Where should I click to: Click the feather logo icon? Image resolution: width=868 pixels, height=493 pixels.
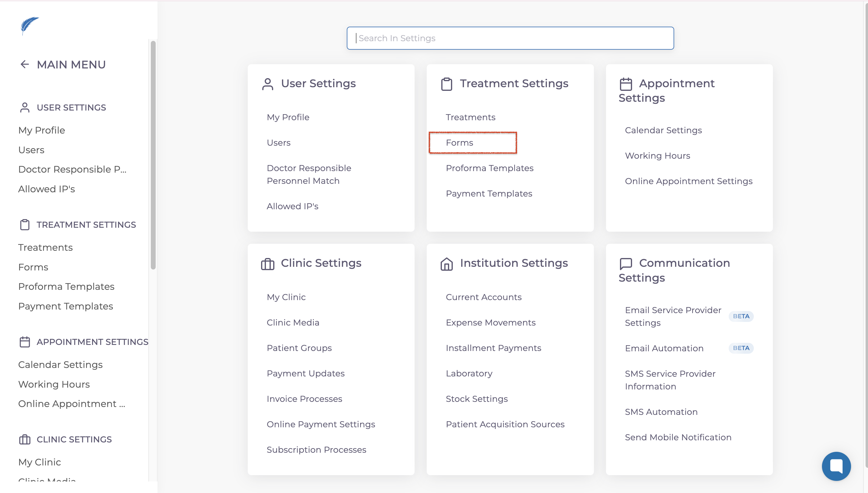[29, 26]
